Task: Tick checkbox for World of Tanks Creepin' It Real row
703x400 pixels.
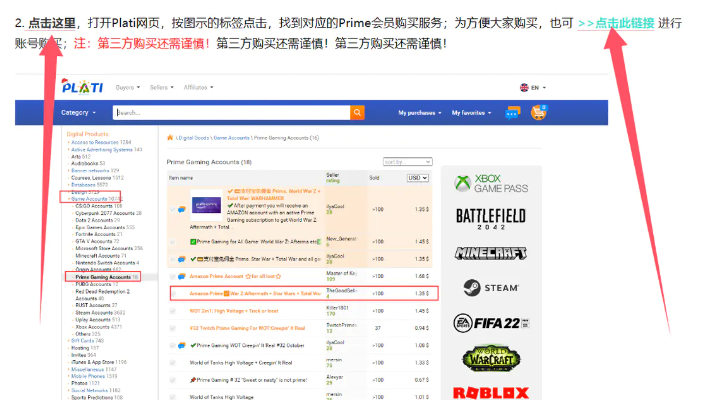Action: 173,363
